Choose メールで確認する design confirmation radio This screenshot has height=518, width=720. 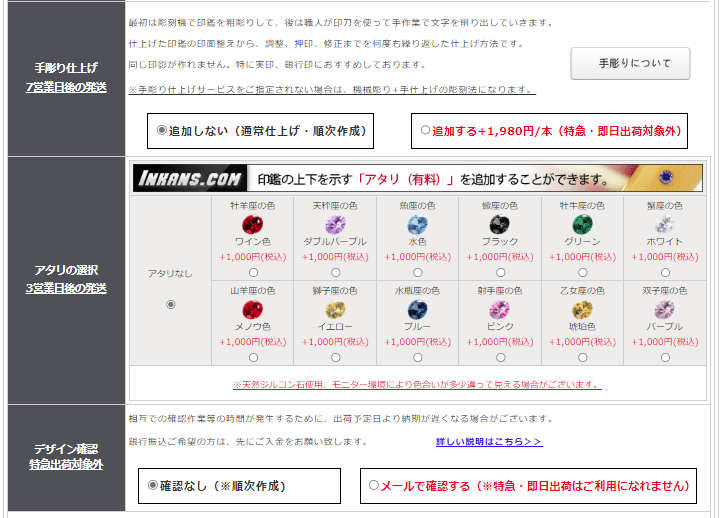pyautogui.click(x=374, y=485)
